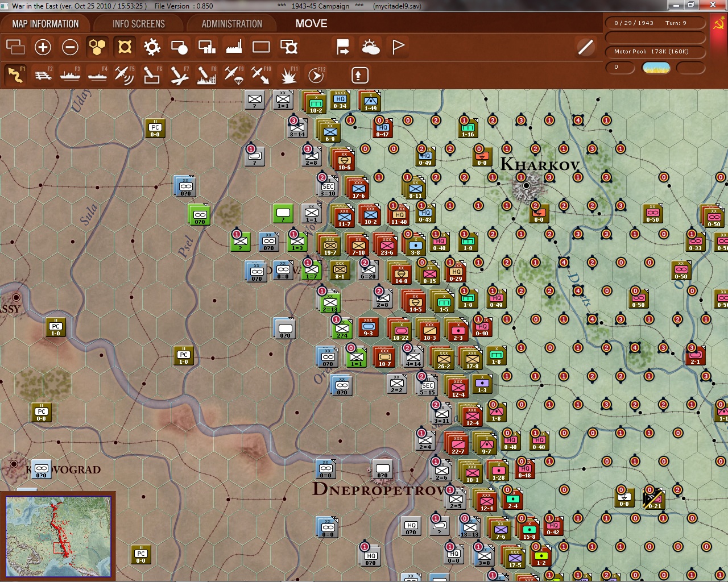728x582 pixels.
Task: Click the clear weather indicator
Action: point(656,68)
